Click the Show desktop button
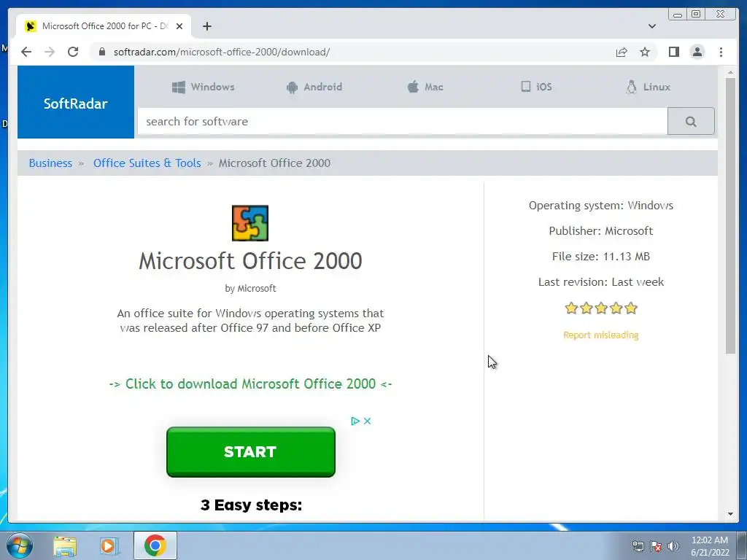The image size is (747, 560). pos(742,545)
